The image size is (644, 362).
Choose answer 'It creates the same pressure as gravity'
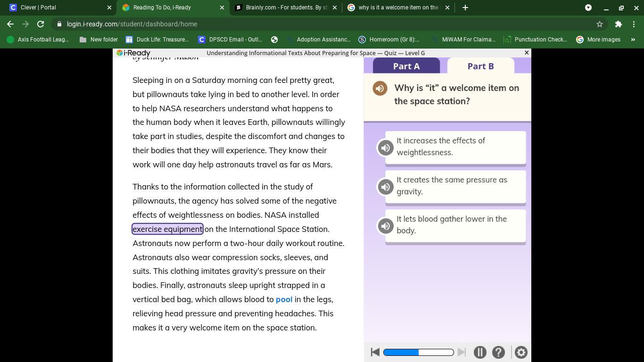pyautogui.click(x=455, y=186)
